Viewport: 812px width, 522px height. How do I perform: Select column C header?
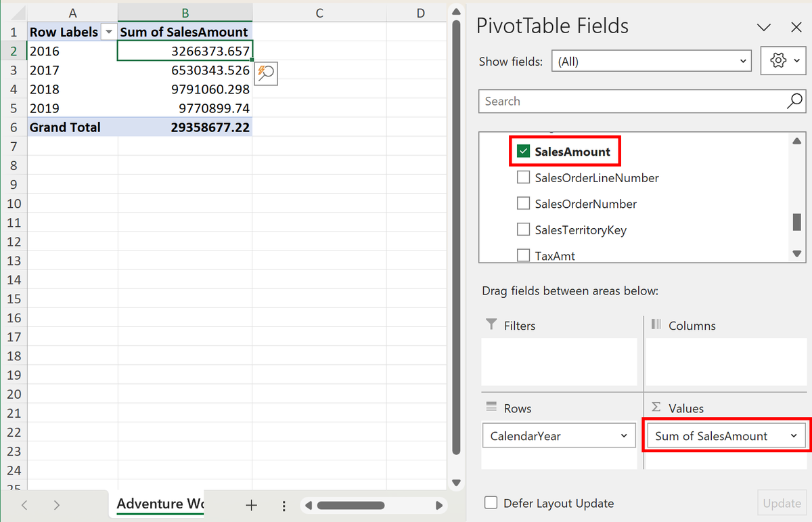[x=319, y=13]
